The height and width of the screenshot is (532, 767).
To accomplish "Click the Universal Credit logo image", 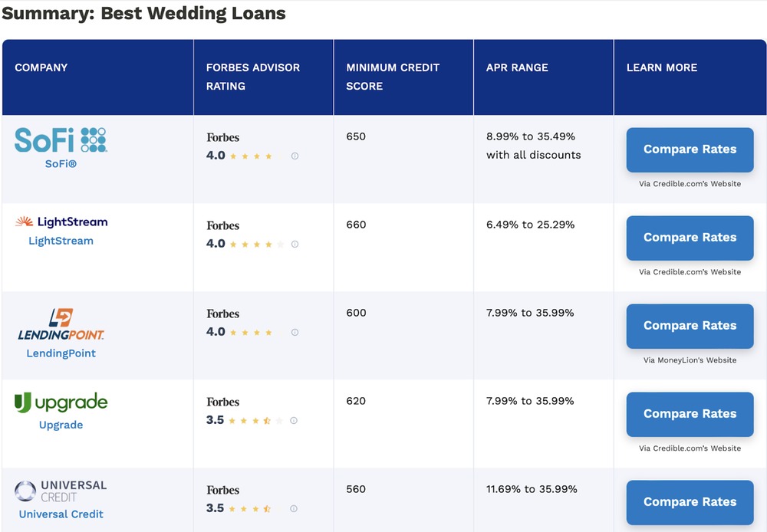I will [61, 491].
